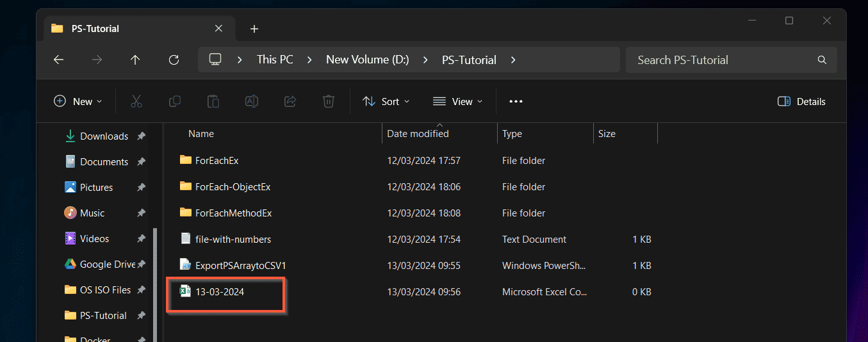Viewport: 868px width, 342px height.
Task: Click date 12/03/2024 18:06
Action: point(424,186)
